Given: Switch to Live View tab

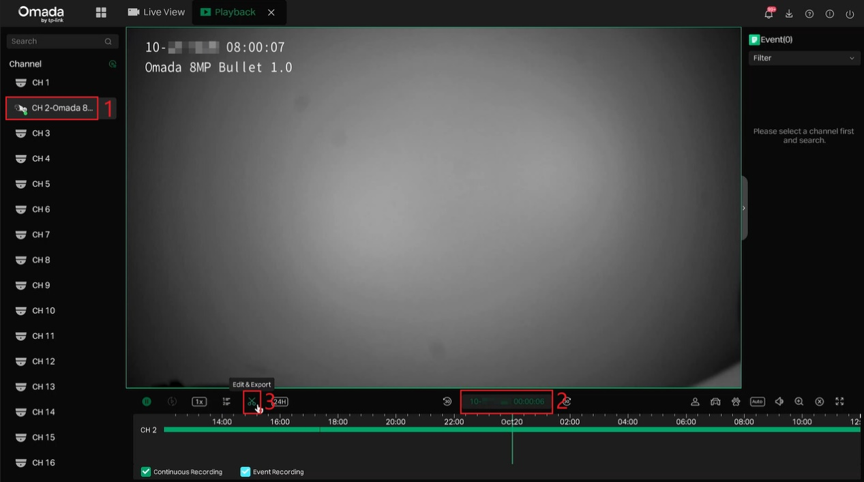Looking at the screenshot, I should 156,12.
